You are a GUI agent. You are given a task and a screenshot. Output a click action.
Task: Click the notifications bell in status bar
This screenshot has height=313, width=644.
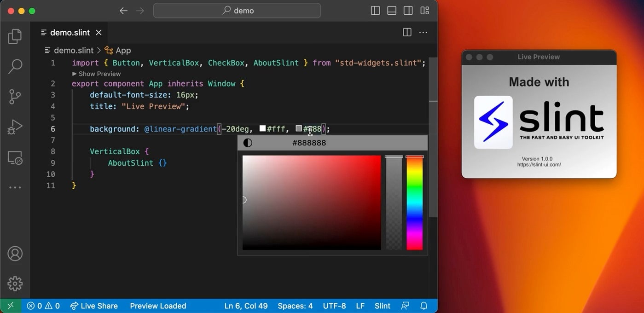(424, 306)
